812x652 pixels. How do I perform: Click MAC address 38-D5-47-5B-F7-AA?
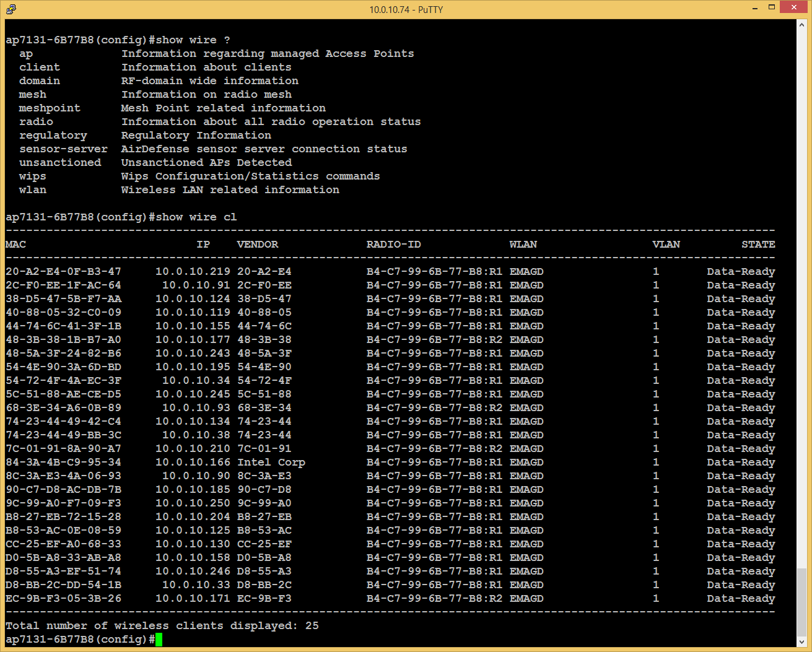[x=63, y=299]
